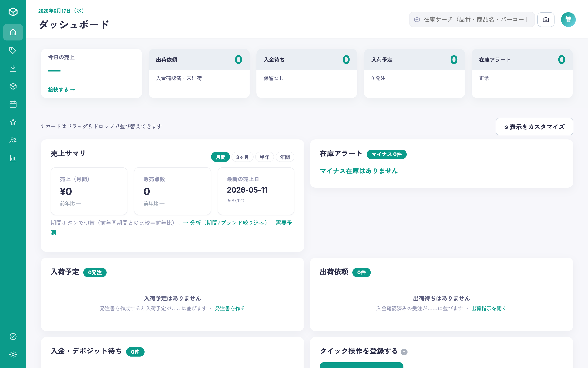Click the マイナス在庫はありません text
Screen dimensions: 588x368
pyautogui.click(x=359, y=171)
